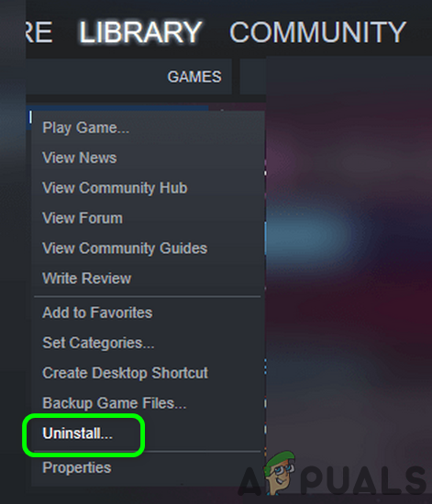
Task: Click the empty field beside GAMES
Action: pyautogui.click(x=253, y=77)
